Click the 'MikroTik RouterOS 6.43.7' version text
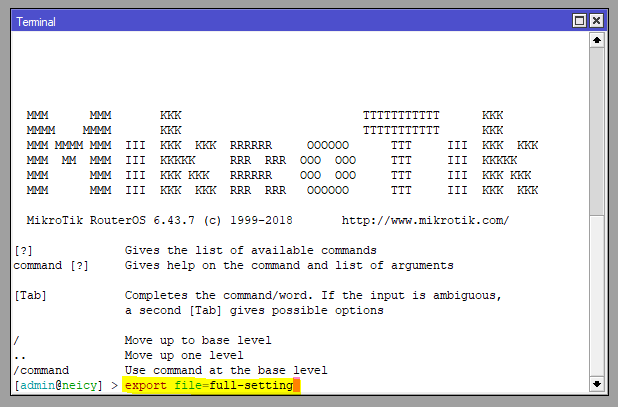 click(x=111, y=220)
